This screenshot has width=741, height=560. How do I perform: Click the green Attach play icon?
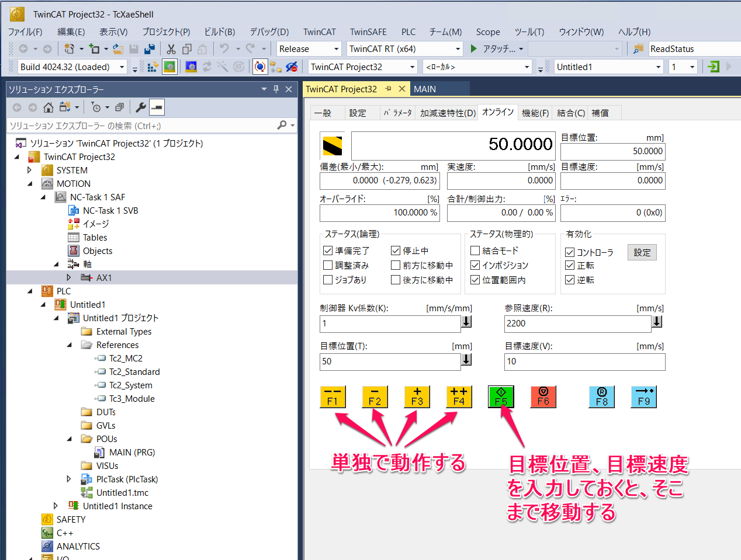(x=474, y=49)
